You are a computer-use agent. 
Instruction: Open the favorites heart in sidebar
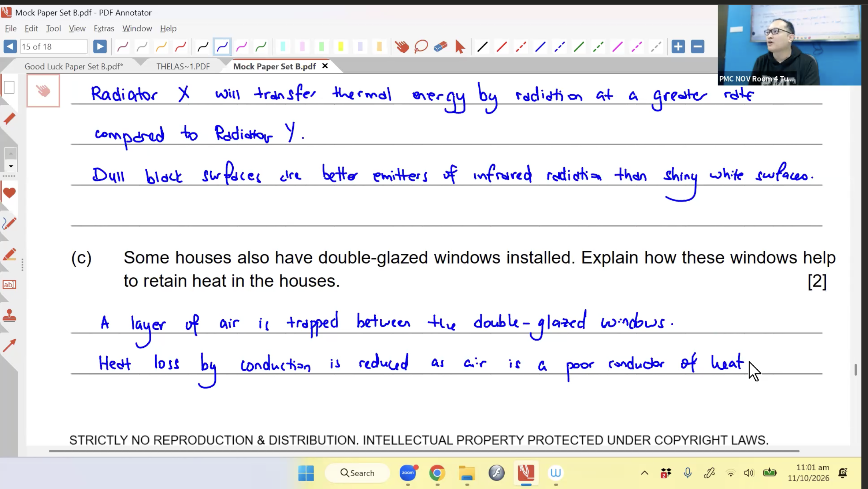click(x=9, y=193)
